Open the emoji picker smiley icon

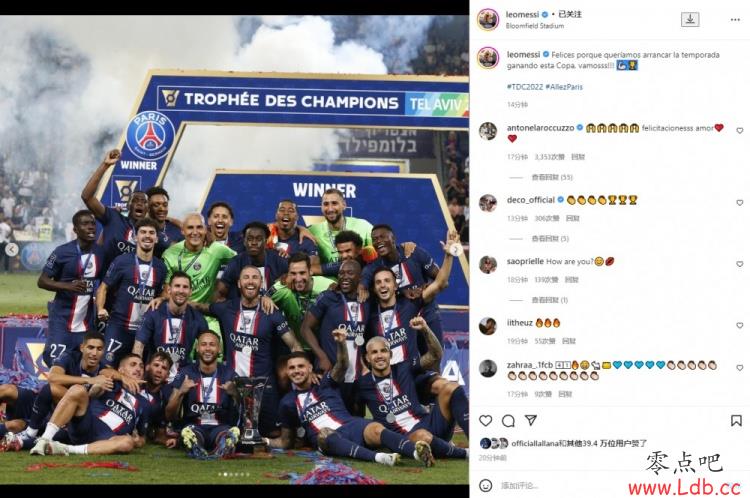[x=485, y=486]
